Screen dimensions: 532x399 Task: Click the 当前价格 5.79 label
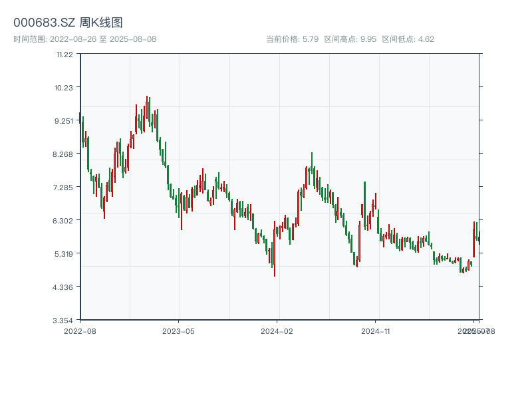292,39
